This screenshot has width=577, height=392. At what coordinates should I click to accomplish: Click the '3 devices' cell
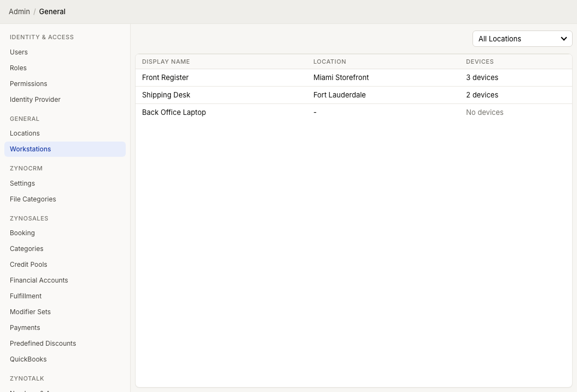(x=482, y=78)
